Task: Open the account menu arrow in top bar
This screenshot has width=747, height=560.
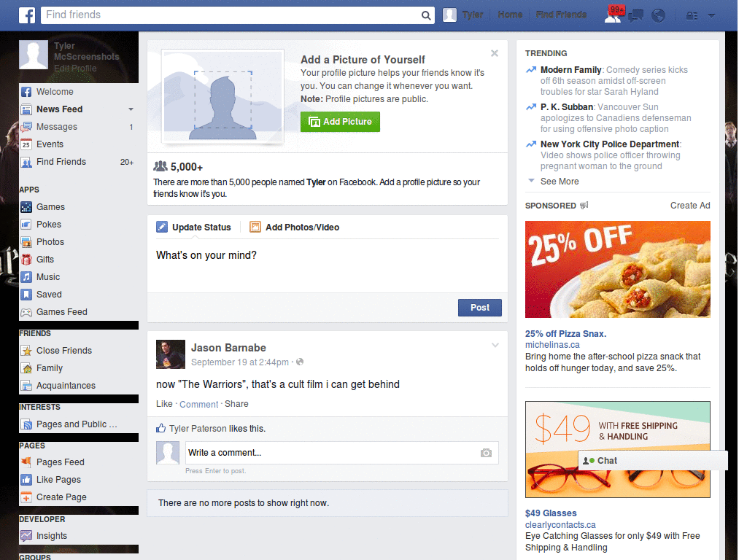Action: tap(711, 16)
